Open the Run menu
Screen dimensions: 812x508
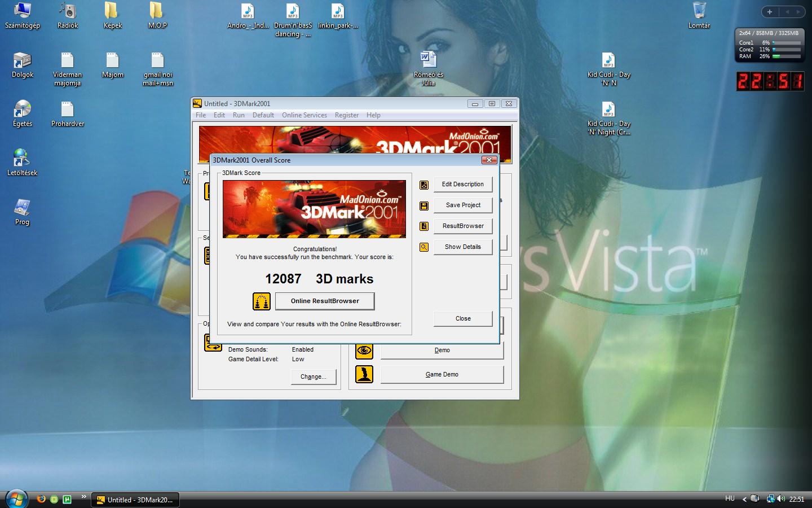point(239,115)
